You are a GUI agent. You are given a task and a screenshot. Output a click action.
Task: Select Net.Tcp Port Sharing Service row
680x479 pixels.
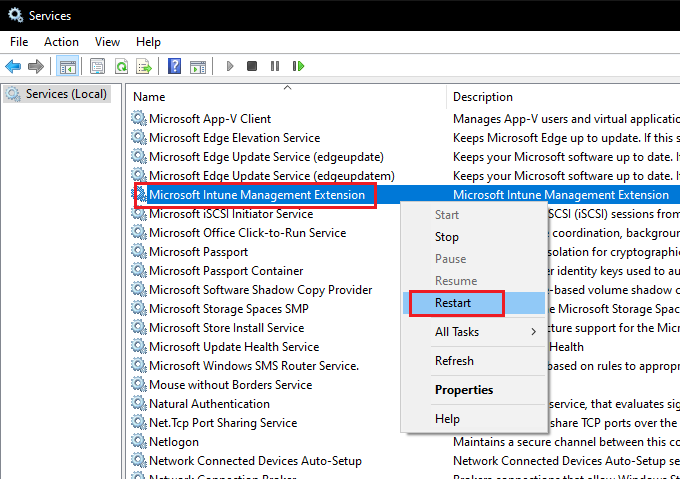(223, 423)
